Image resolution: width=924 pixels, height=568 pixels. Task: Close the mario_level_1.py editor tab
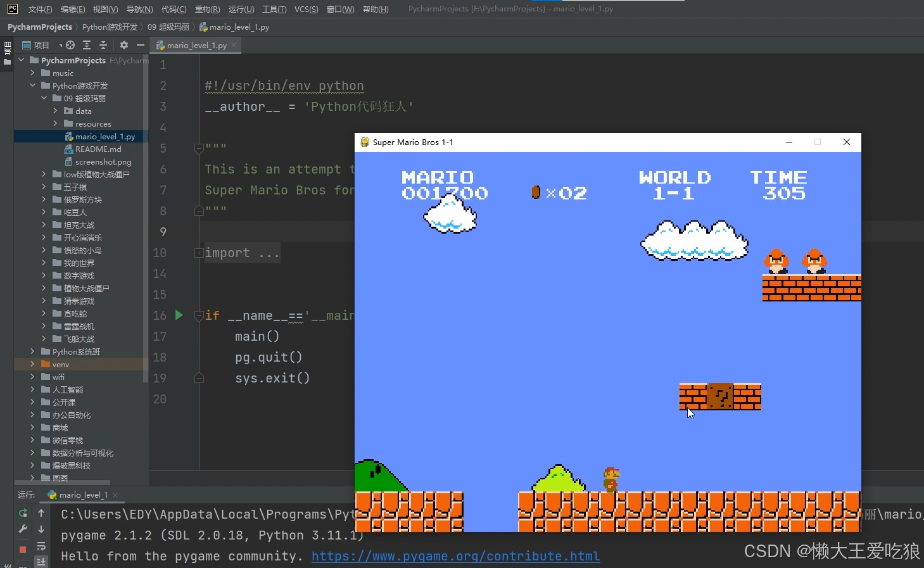coord(234,45)
